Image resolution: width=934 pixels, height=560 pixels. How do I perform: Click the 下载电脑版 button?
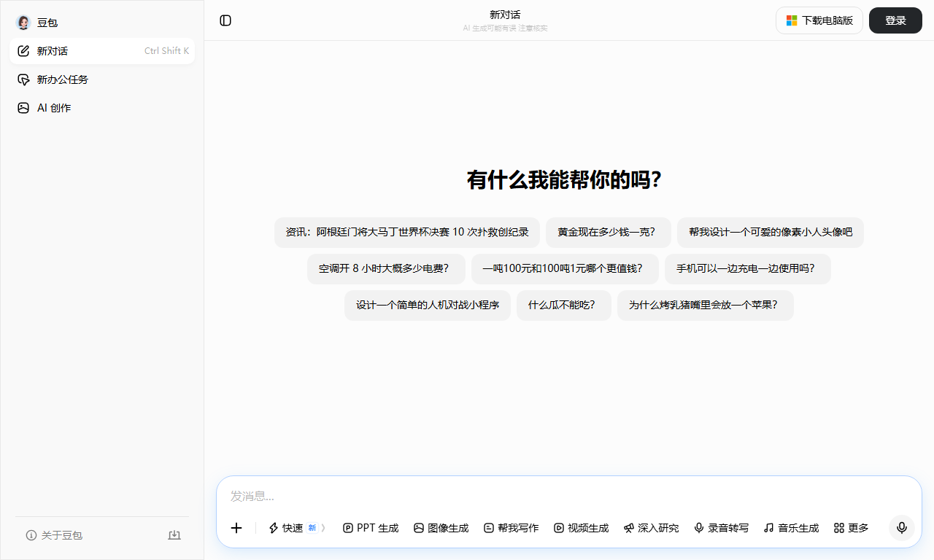click(x=819, y=20)
